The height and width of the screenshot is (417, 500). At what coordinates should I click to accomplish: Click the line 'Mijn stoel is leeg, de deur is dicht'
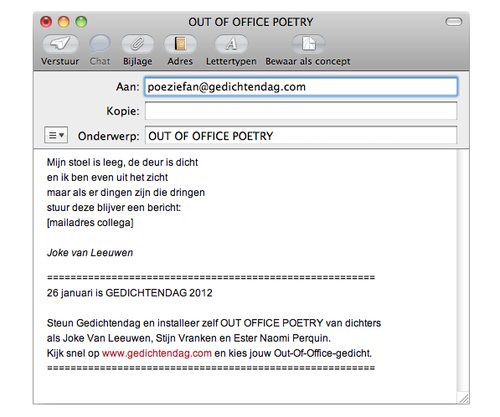pos(122,162)
